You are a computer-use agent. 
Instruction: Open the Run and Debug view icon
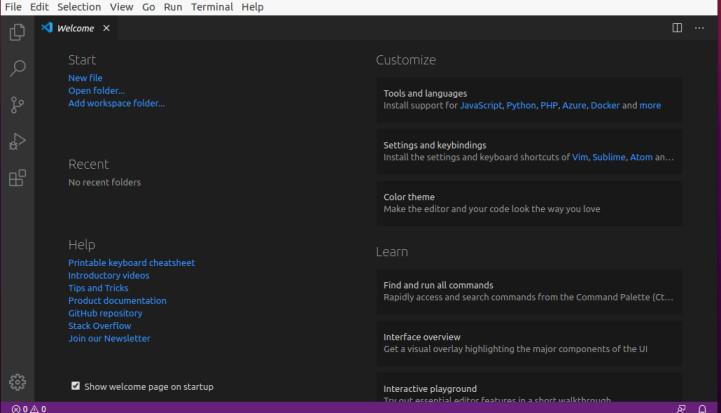click(x=17, y=141)
